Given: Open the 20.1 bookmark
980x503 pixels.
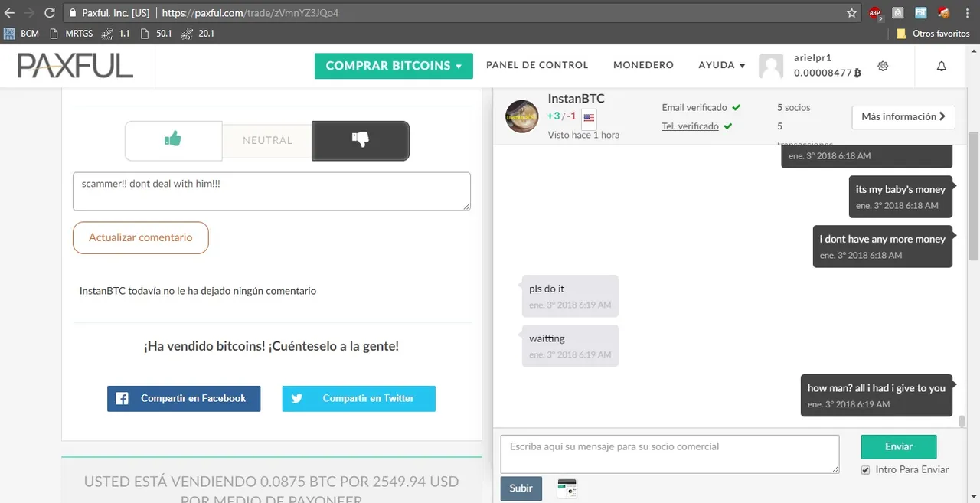Looking at the screenshot, I should 198,34.
